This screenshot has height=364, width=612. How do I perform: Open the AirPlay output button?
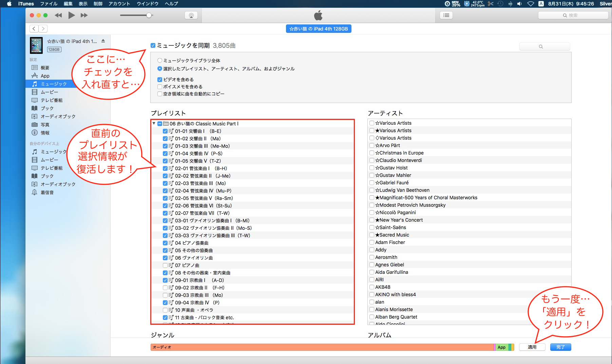[x=191, y=15]
